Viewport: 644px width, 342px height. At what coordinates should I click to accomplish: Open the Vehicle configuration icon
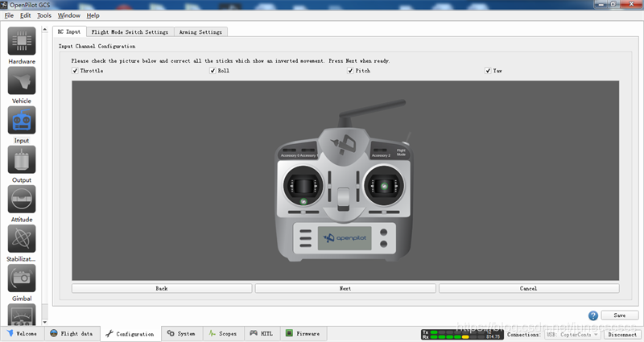click(22, 80)
